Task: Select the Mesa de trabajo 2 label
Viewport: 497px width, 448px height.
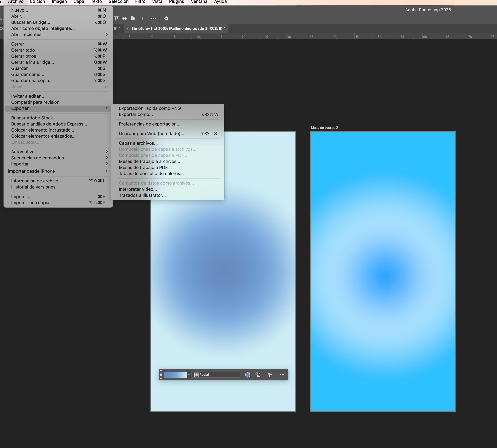Action: pos(324,128)
